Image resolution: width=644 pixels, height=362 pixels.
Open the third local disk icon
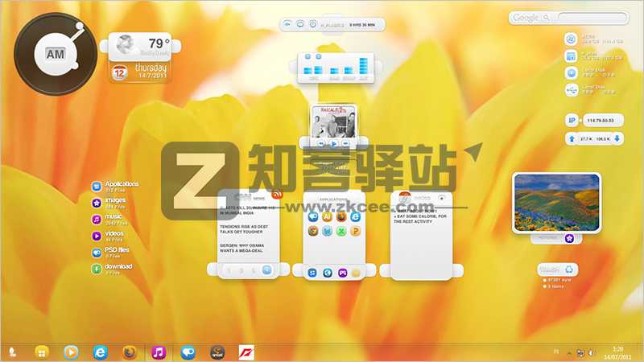pyautogui.click(x=571, y=73)
